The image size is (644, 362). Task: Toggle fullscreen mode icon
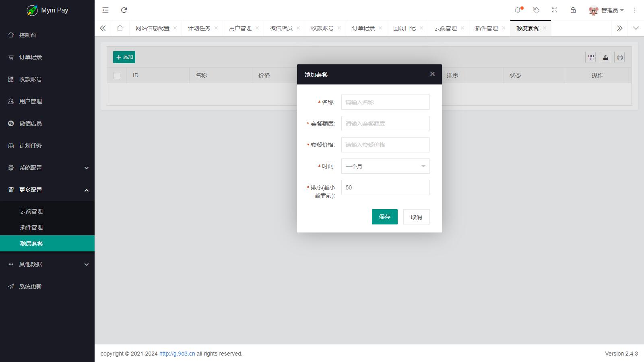555,10
